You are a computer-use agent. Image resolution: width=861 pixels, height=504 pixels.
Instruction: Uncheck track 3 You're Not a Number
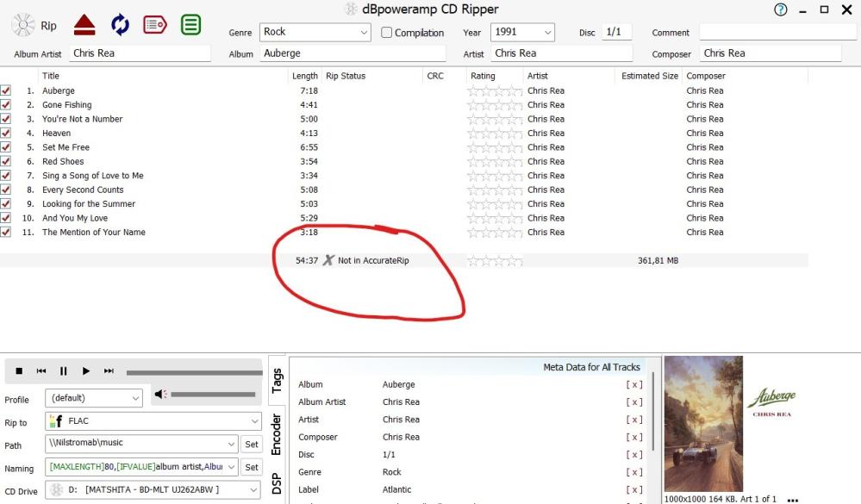[5, 119]
